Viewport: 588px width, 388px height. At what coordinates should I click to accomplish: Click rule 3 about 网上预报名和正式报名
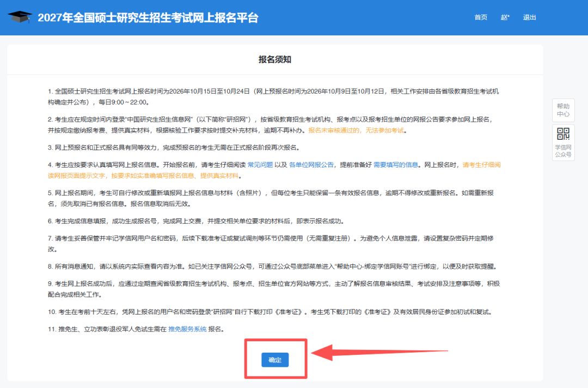tap(174, 147)
